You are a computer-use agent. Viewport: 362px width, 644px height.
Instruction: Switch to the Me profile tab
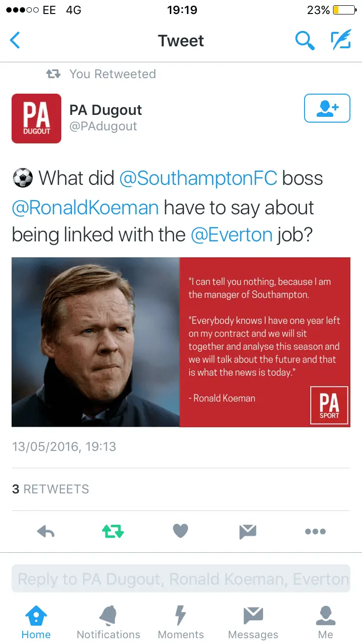326,623
